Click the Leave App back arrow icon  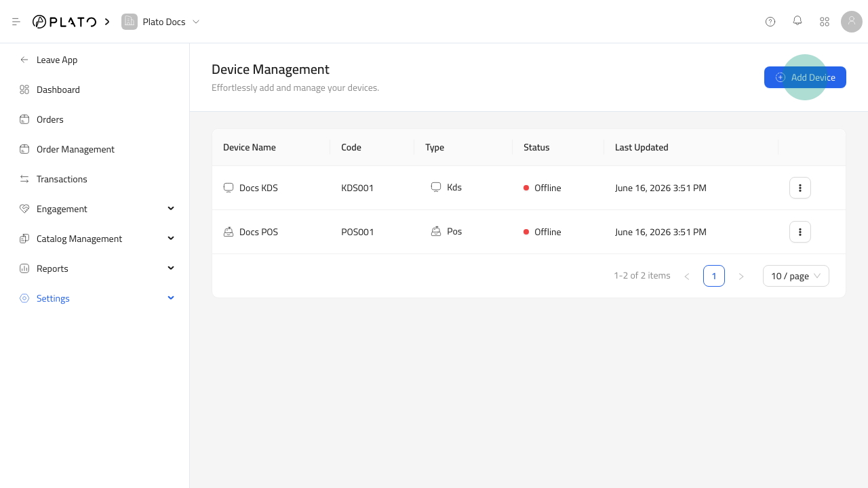[x=24, y=60]
